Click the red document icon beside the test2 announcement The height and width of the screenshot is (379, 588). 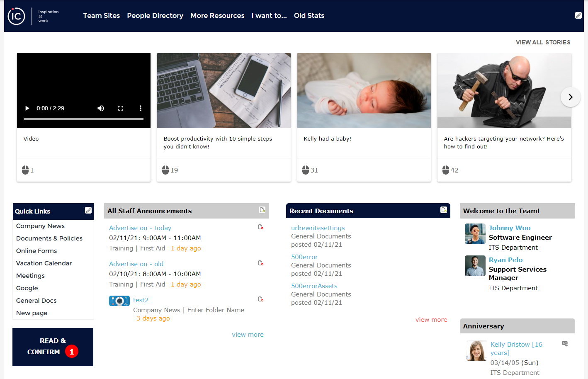pyautogui.click(x=261, y=299)
